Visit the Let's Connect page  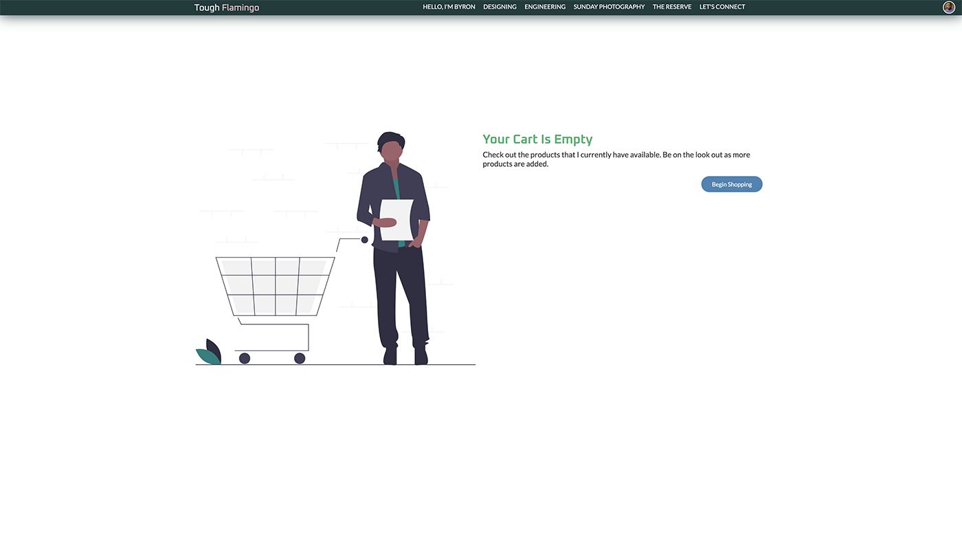[x=722, y=7]
